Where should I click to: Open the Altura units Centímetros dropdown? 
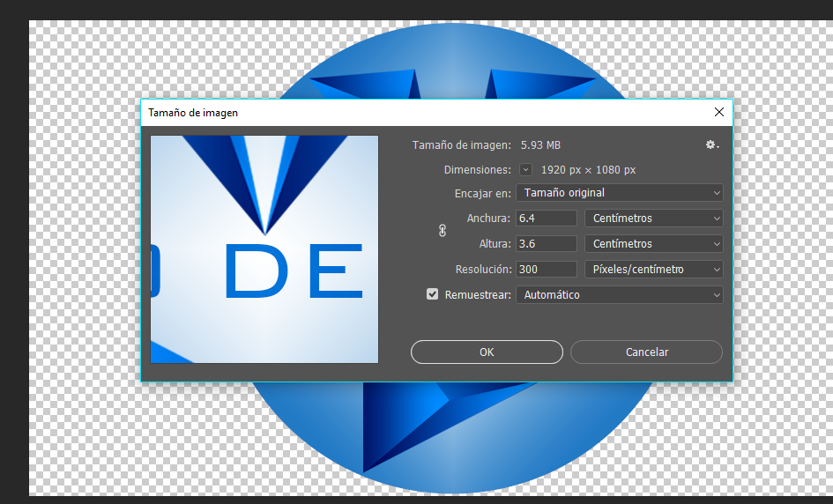[654, 244]
